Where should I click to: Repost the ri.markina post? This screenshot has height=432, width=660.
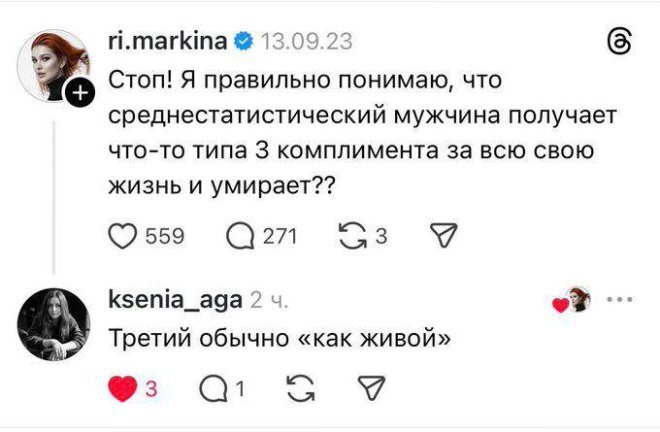point(354,236)
